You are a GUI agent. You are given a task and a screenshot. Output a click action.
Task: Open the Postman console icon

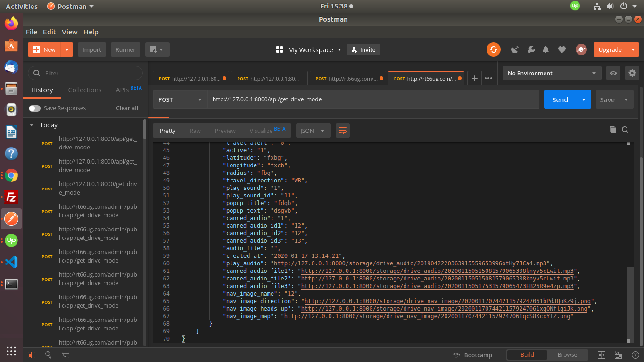pyautogui.click(x=66, y=355)
